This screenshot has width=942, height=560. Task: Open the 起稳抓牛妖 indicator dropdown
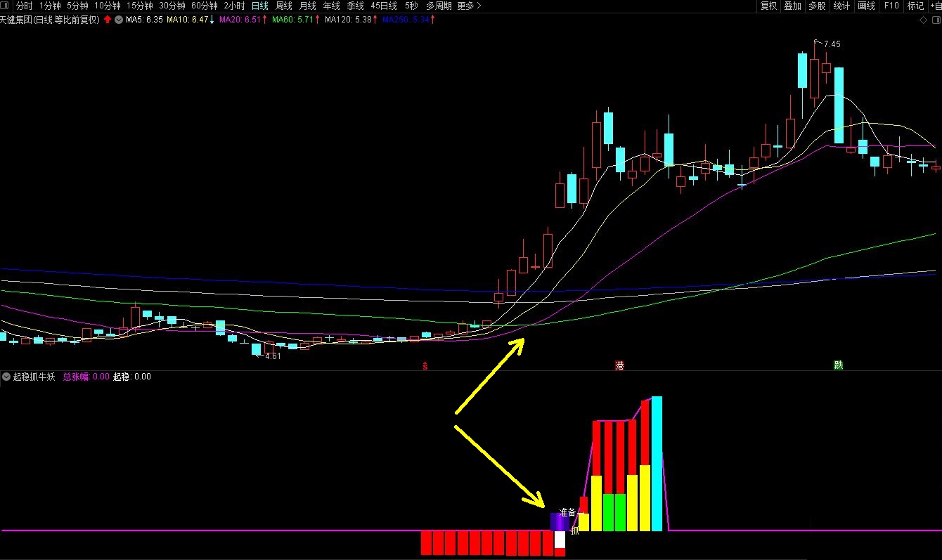click(x=6, y=377)
